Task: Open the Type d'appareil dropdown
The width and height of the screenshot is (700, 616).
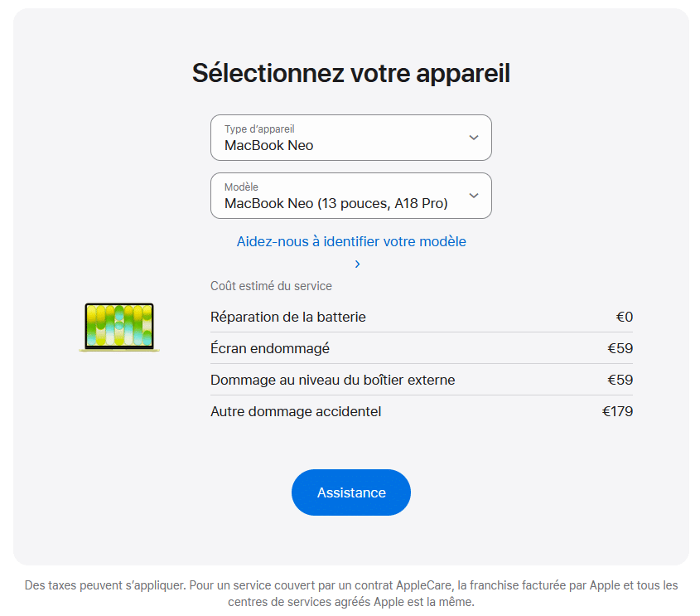Action: click(x=350, y=137)
